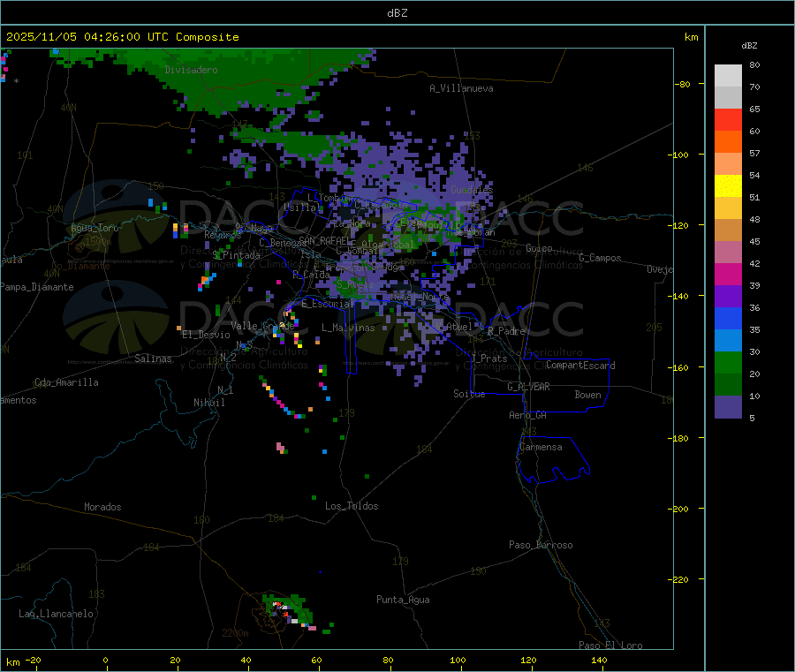Click the Soitue map label
The image size is (795, 672).
[x=469, y=394]
